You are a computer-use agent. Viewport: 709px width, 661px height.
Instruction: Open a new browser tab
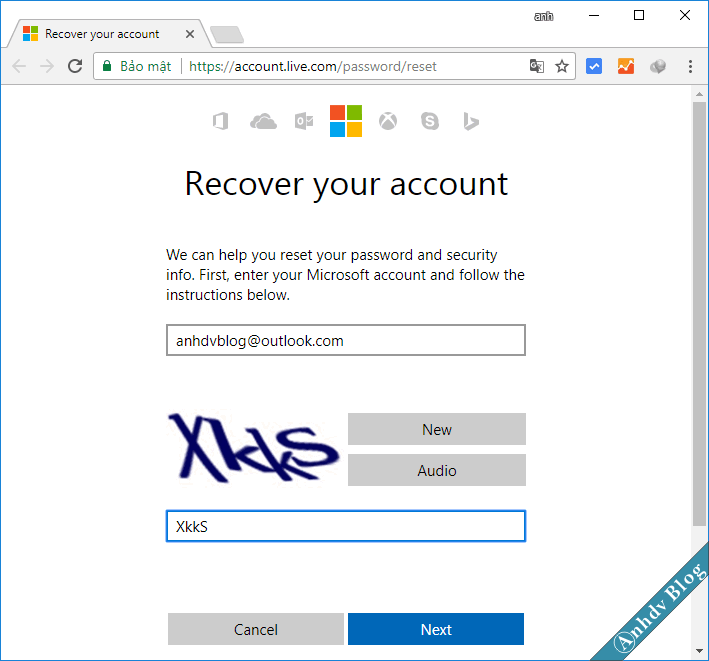227,34
